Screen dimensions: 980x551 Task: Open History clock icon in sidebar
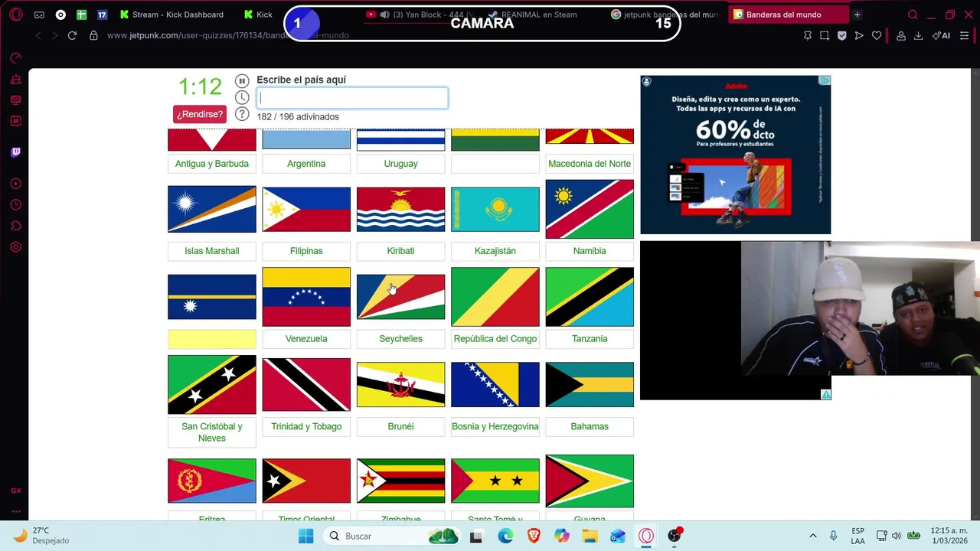click(16, 204)
